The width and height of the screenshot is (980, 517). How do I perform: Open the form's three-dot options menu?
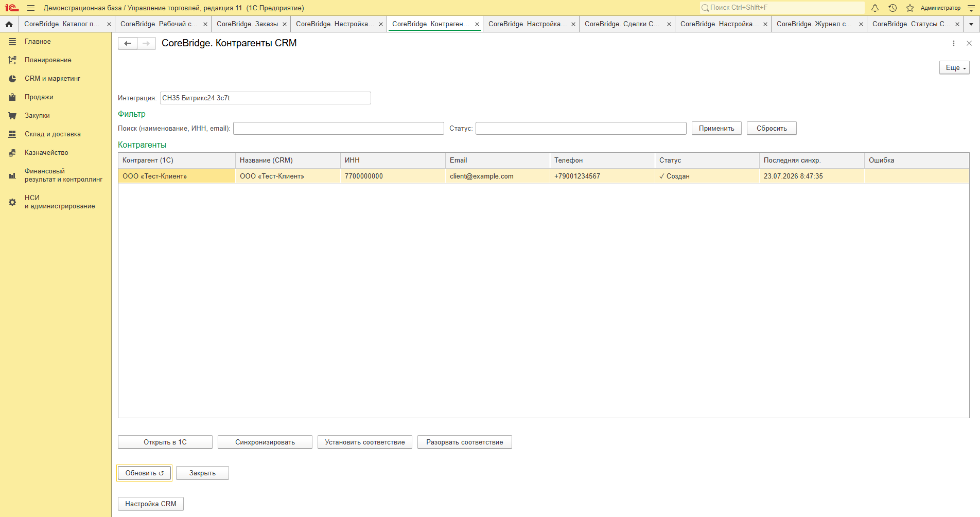954,43
